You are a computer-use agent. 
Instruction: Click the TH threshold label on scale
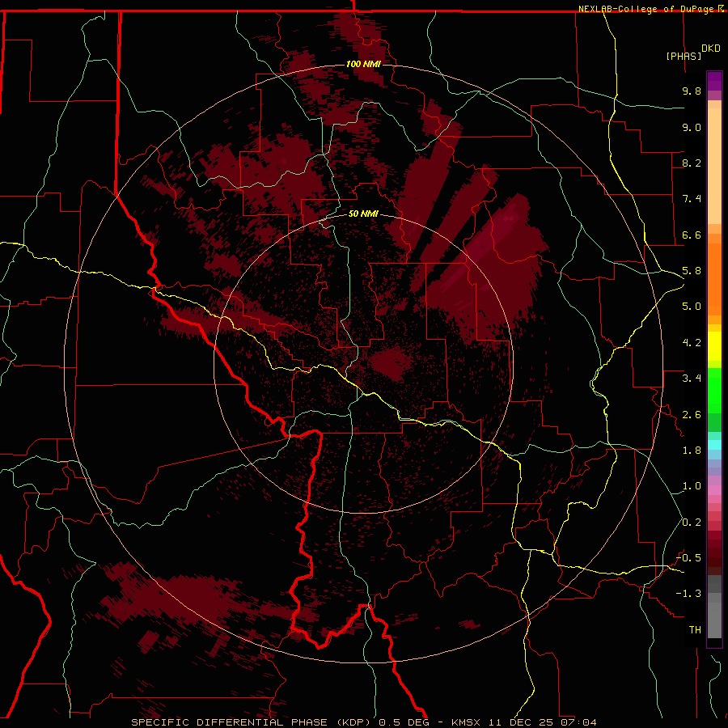(x=695, y=630)
